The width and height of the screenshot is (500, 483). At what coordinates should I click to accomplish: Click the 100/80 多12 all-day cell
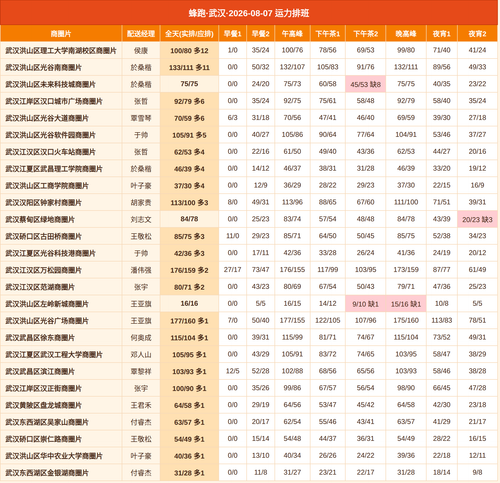click(x=189, y=51)
